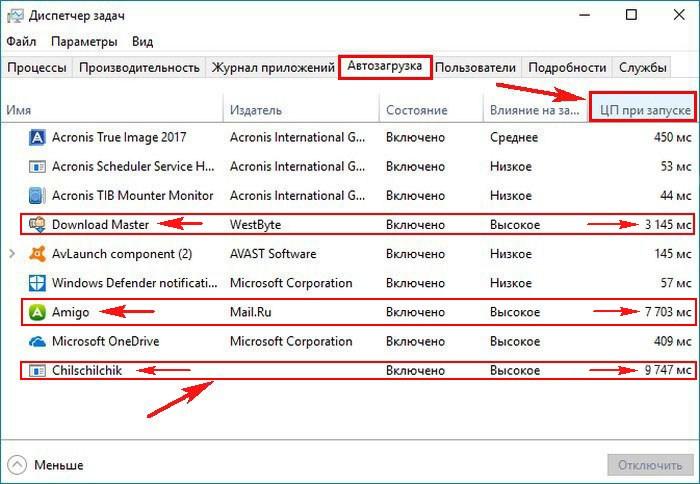The width and height of the screenshot is (700, 484).
Task: Click Высокое impact in OneDrive row
Action: pos(515,342)
